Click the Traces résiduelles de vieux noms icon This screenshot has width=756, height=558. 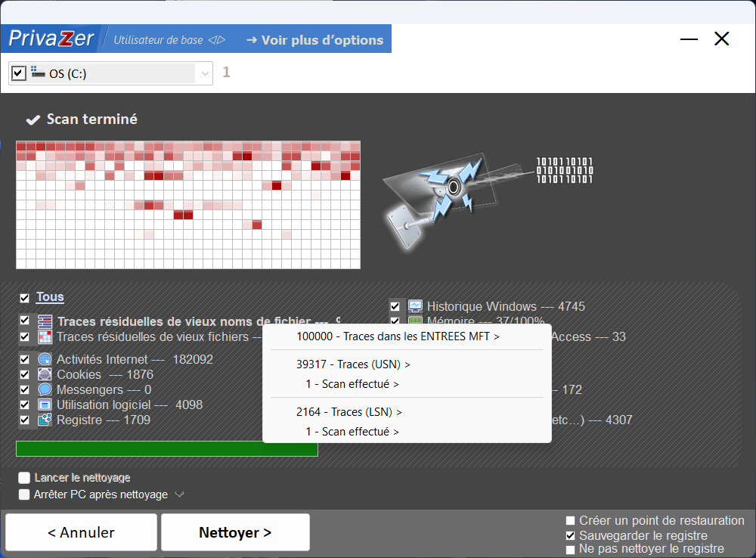(x=45, y=321)
